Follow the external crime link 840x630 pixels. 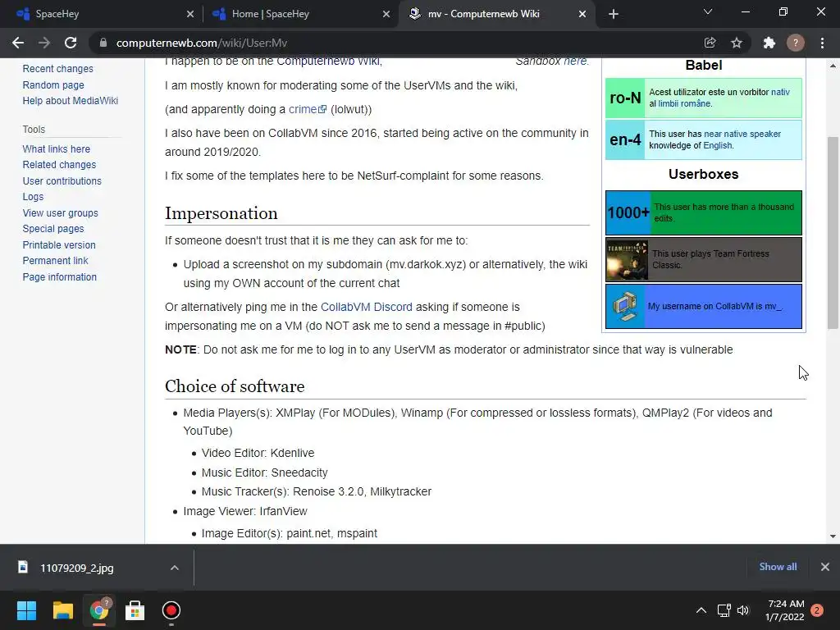point(307,109)
